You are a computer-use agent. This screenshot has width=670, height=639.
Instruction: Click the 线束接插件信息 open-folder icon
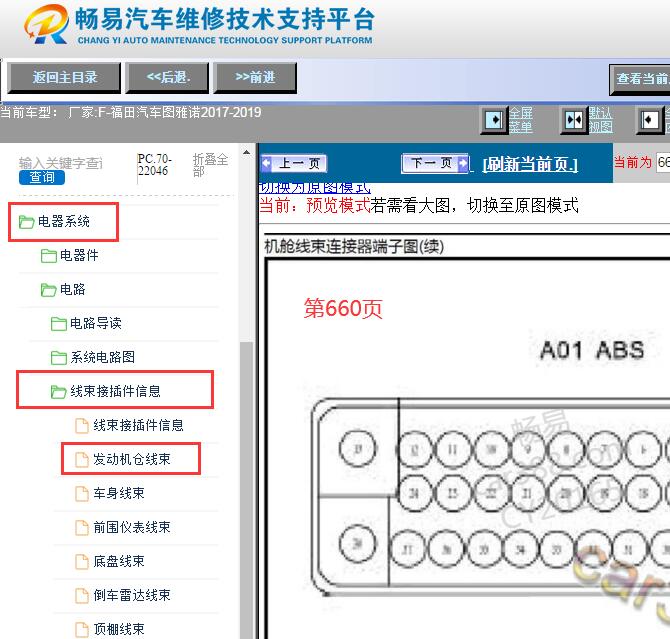[x=59, y=392]
